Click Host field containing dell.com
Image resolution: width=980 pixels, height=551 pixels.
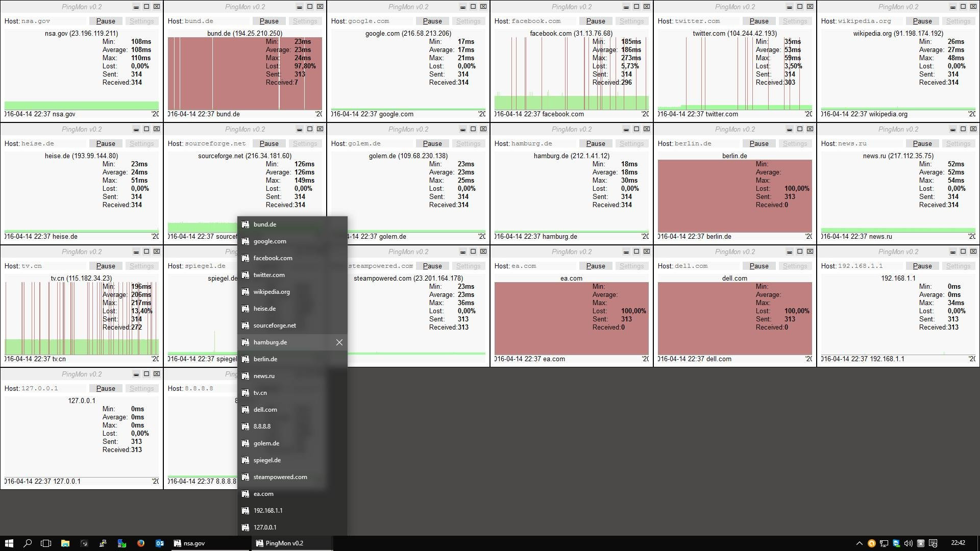coord(707,266)
